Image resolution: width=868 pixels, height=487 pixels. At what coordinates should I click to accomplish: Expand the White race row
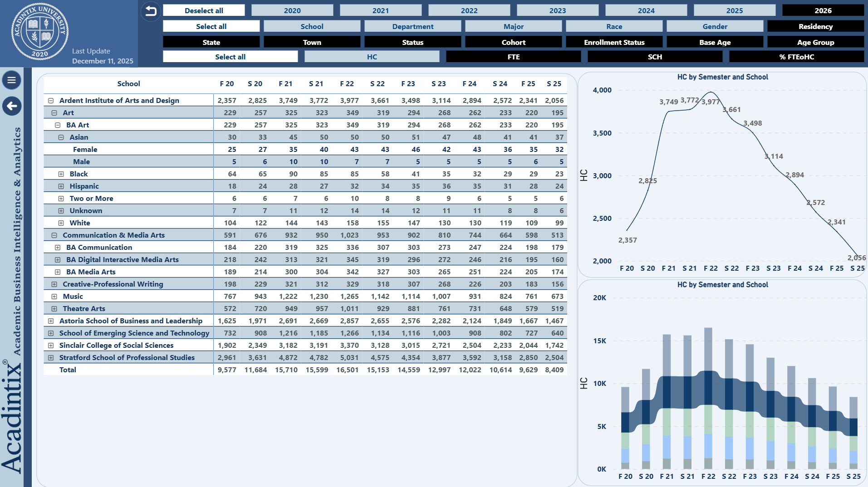click(61, 223)
